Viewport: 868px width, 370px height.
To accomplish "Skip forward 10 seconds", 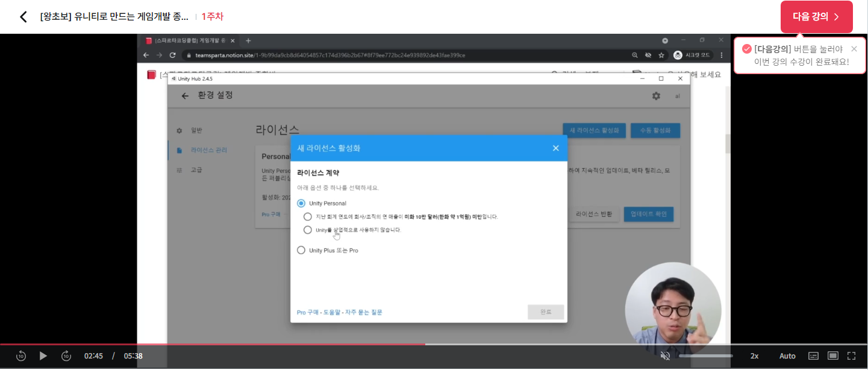I will (66, 356).
